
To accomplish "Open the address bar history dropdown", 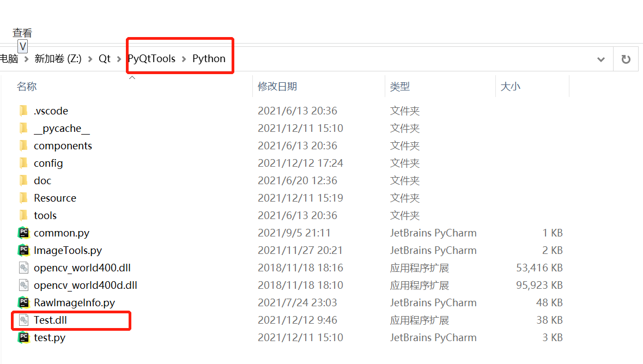I will [600, 59].
